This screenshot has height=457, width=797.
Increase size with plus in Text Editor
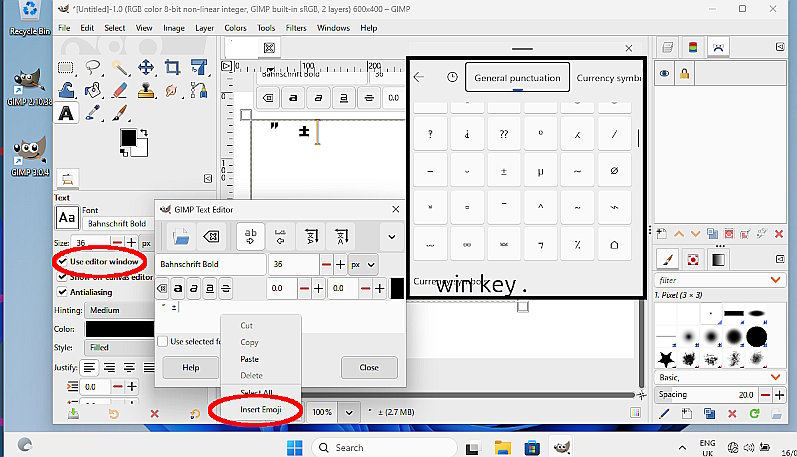tap(340, 264)
